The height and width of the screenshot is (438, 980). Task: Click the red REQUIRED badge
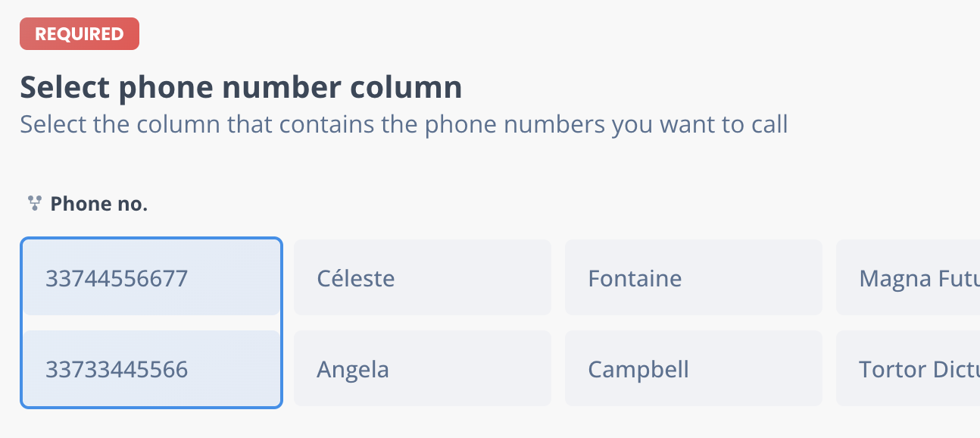[80, 34]
